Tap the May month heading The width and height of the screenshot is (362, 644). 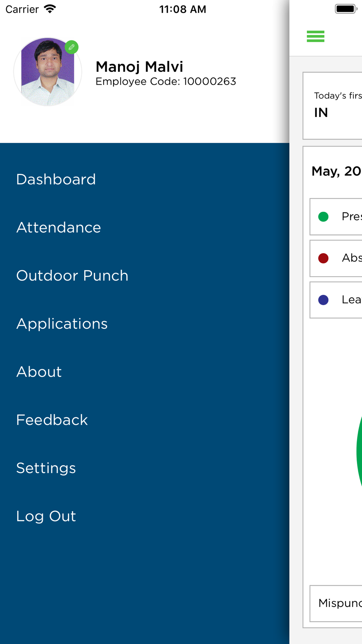336,171
